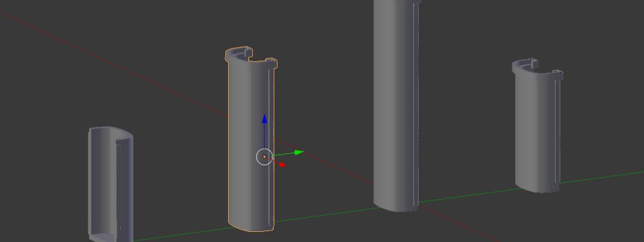
Task: Click the orange origin dot of selected object
Action: click(x=264, y=157)
